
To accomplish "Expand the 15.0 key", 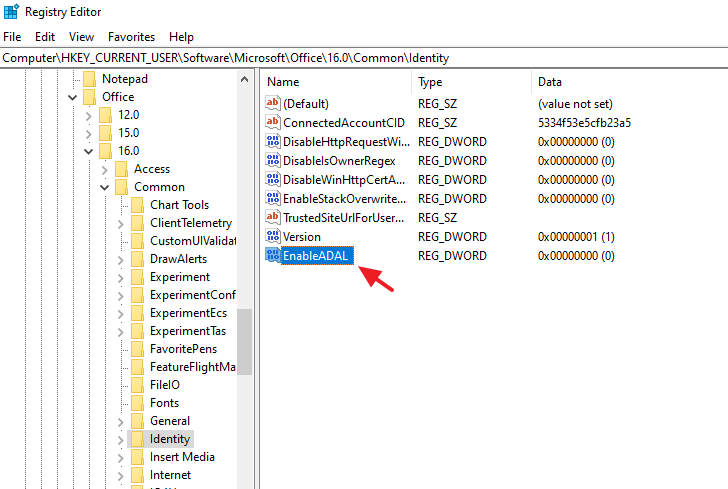I will pyautogui.click(x=89, y=134).
